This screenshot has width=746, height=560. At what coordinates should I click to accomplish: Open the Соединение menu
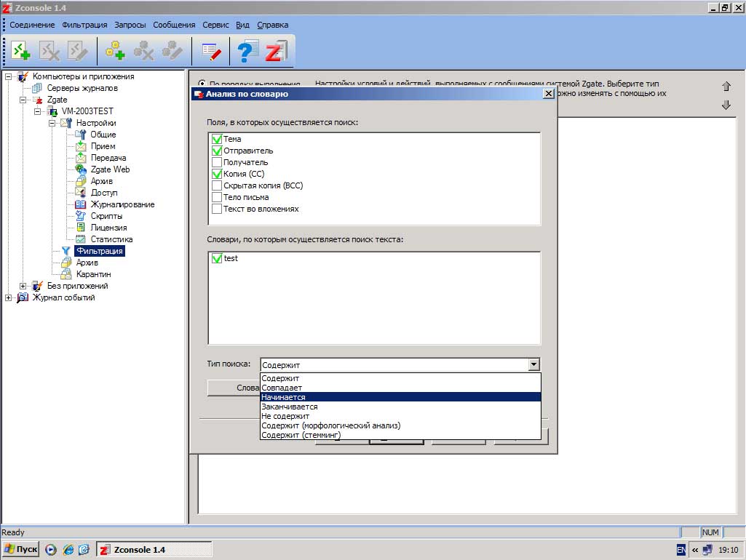click(x=32, y=25)
